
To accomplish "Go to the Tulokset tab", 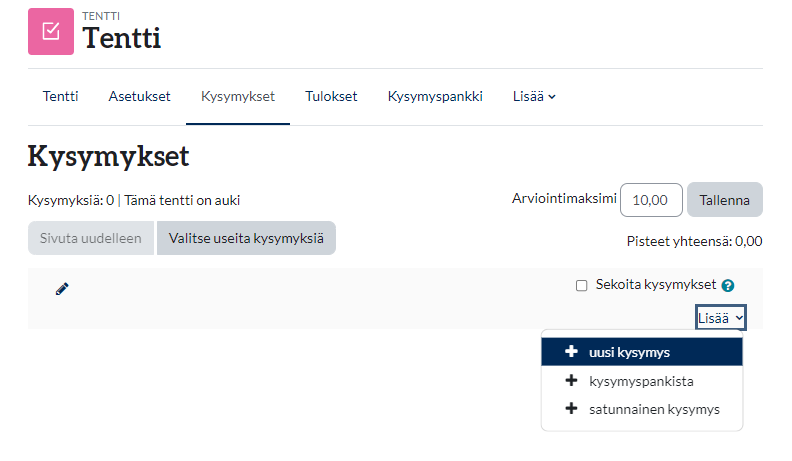I will click(331, 97).
